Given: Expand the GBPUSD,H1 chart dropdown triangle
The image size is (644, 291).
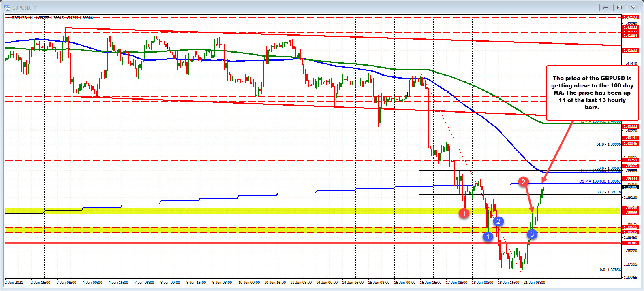Looking at the screenshot, I should pos(8,18).
